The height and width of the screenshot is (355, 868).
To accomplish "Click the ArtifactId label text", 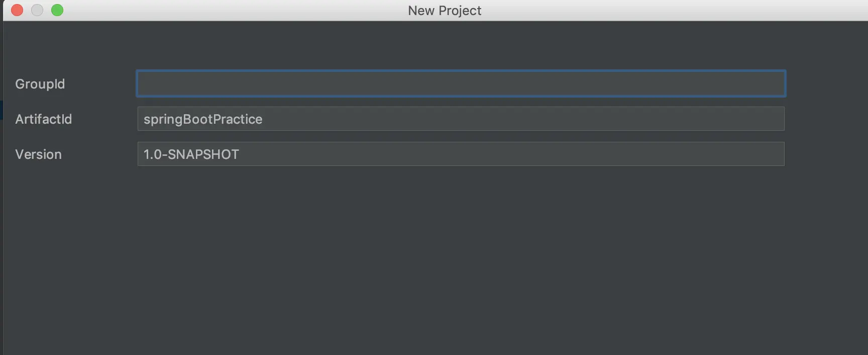I will tap(43, 119).
